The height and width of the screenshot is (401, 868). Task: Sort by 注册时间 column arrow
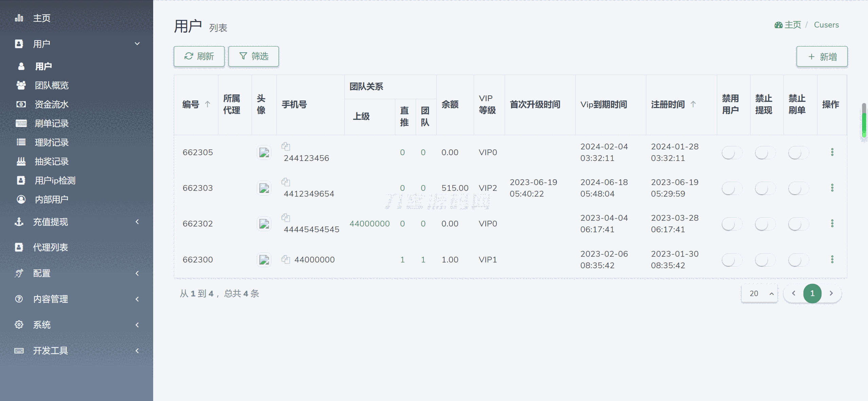pyautogui.click(x=693, y=104)
